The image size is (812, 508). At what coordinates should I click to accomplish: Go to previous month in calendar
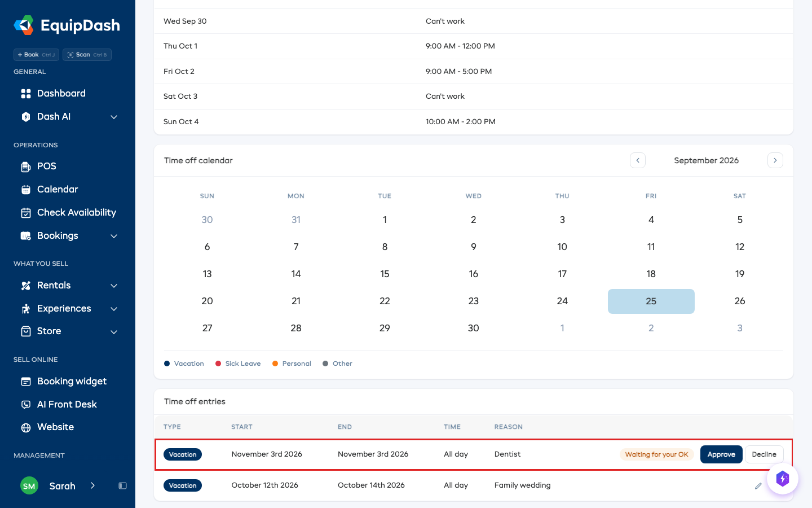[x=638, y=160]
